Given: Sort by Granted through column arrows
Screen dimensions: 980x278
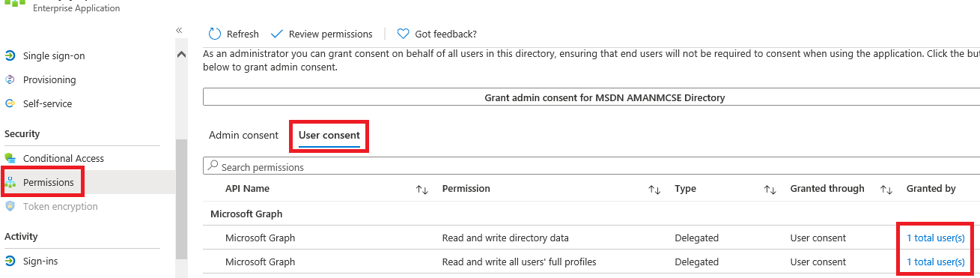Looking at the screenshot, I should (886, 190).
